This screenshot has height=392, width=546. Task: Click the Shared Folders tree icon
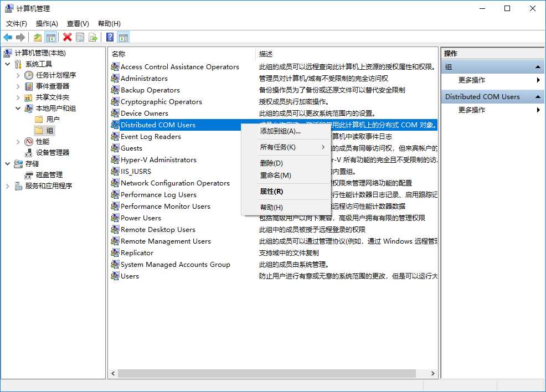click(x=29, y=97)
